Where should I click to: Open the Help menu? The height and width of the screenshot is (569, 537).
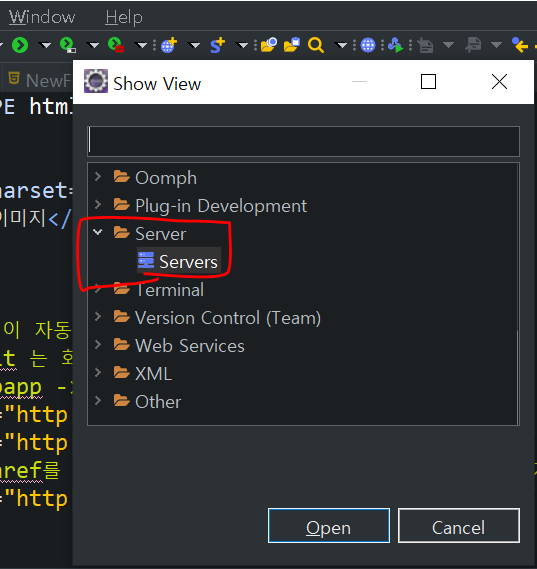[124, 17]
